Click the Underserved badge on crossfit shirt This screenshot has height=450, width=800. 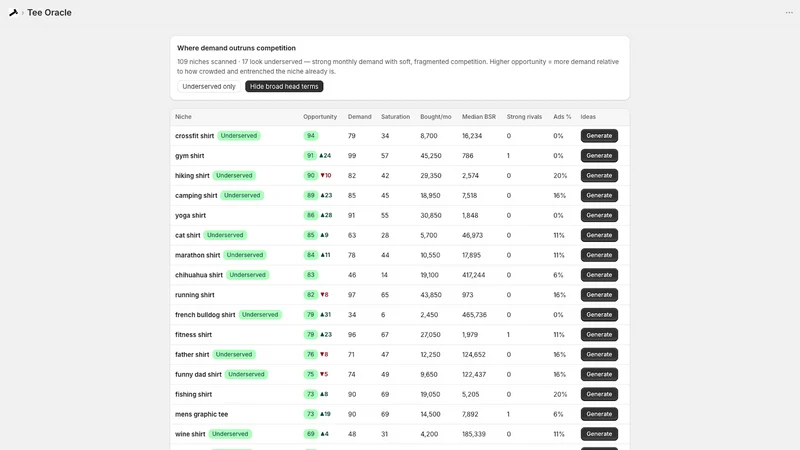pyautogui.click(x=239, y=136)
